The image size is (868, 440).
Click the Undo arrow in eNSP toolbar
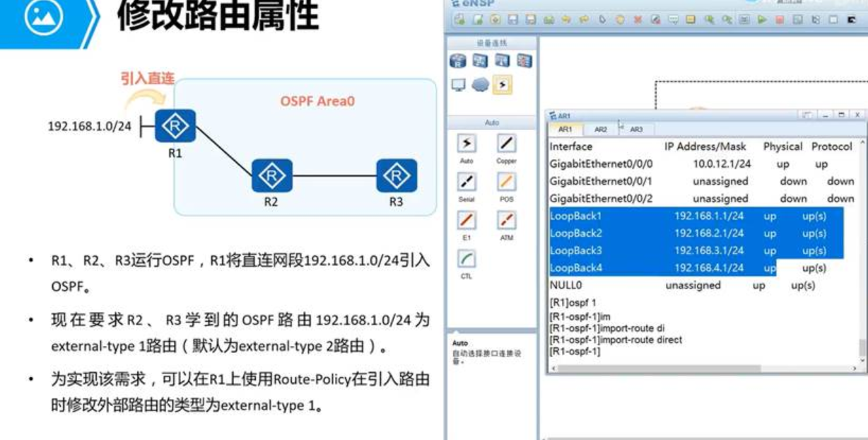565,20
